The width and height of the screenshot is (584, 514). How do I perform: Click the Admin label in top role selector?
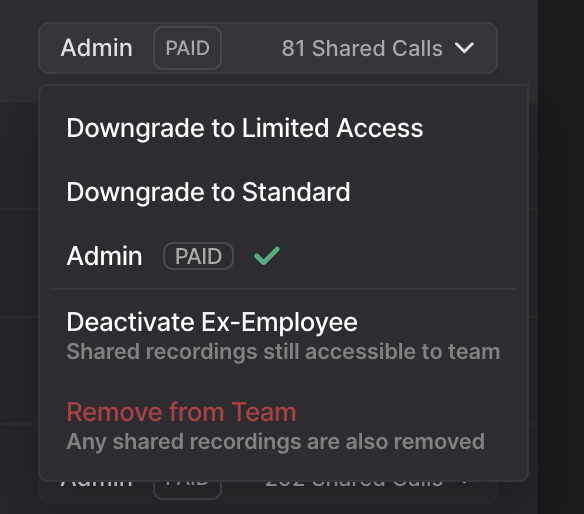click(96, 48)
